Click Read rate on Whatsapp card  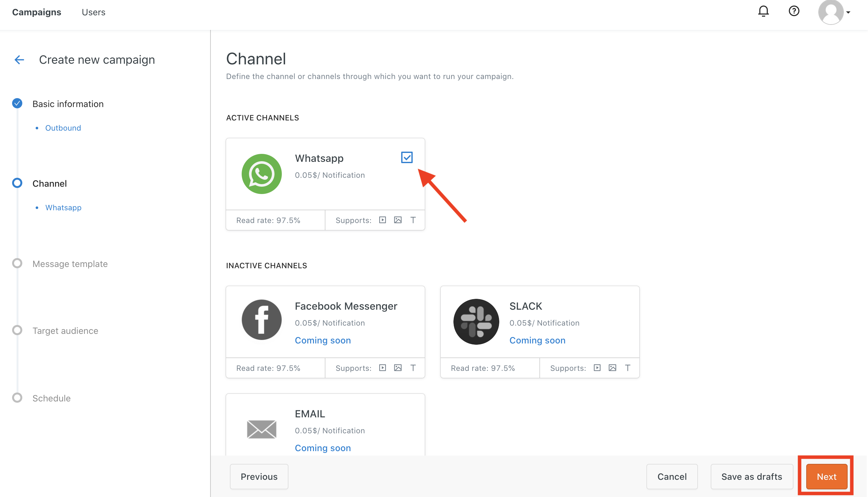click(x=268, y=220)
